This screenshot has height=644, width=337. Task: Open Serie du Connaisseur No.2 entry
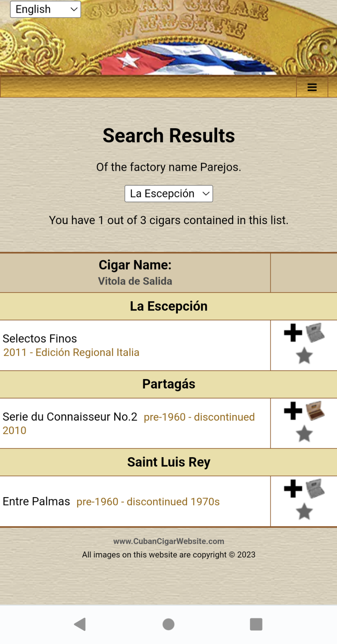tap(70, 417)
